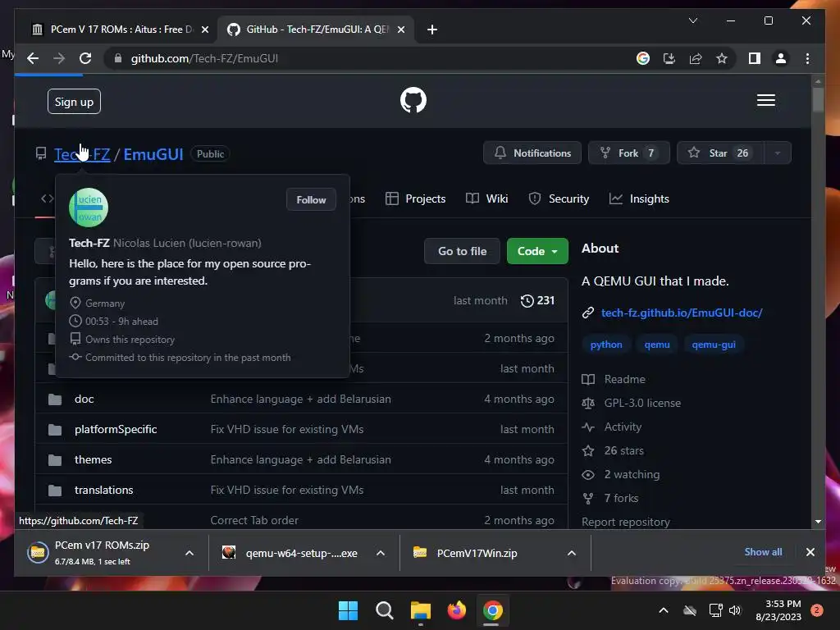Open tech-fz.github.io/EmuGUI-doc link
Screen dimensions: 840x630
[682, 313]
